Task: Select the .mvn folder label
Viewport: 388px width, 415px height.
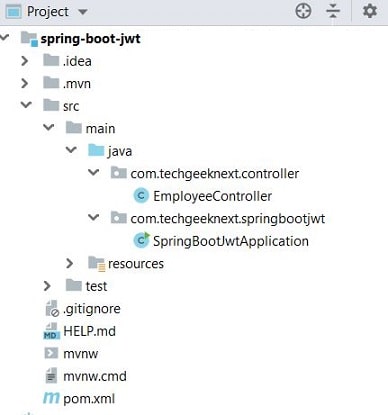Action: [x=77, y=83]
